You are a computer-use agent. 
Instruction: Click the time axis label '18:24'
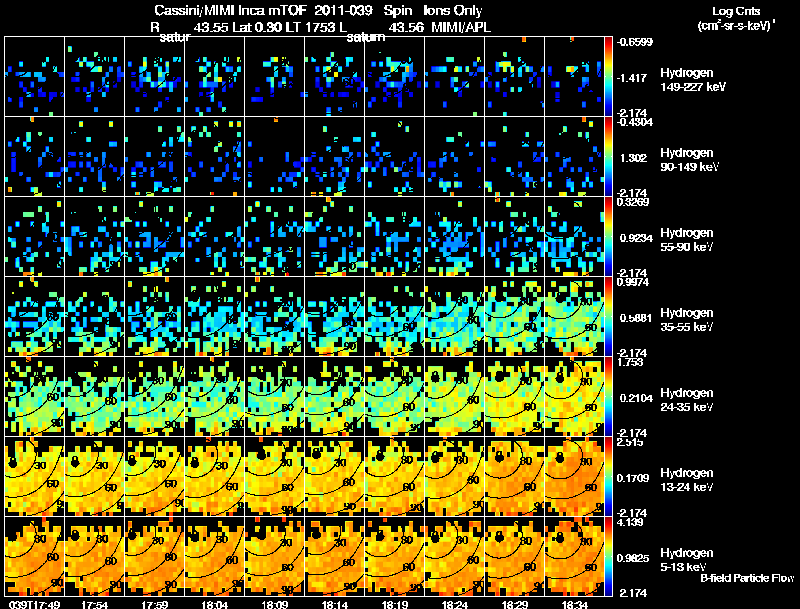(455, 604)
